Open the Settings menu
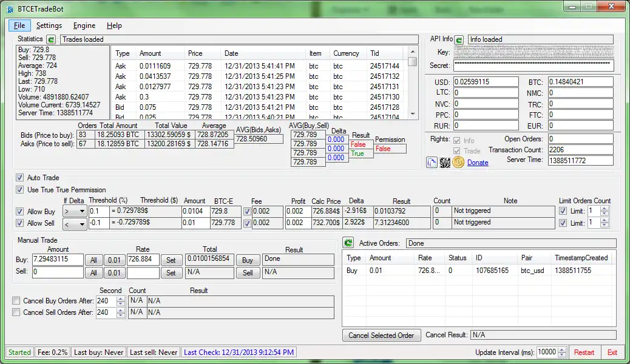Viewport: 630px width, 364px height. 49,25
